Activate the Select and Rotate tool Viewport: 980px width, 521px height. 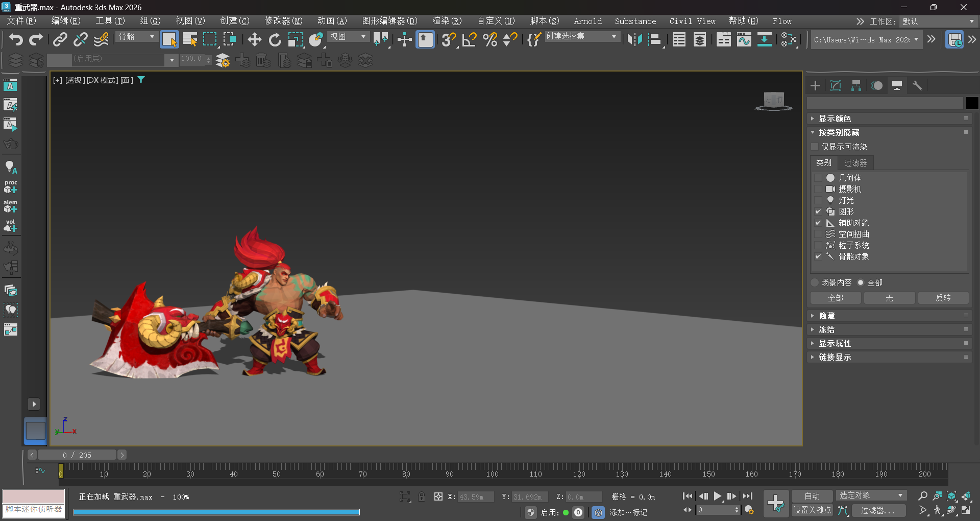tap(275, 39)
